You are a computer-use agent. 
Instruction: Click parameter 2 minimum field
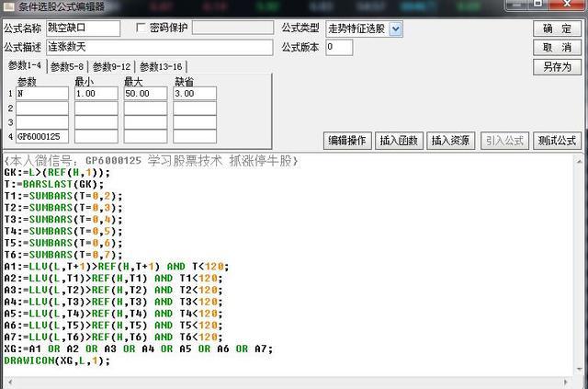96,109
